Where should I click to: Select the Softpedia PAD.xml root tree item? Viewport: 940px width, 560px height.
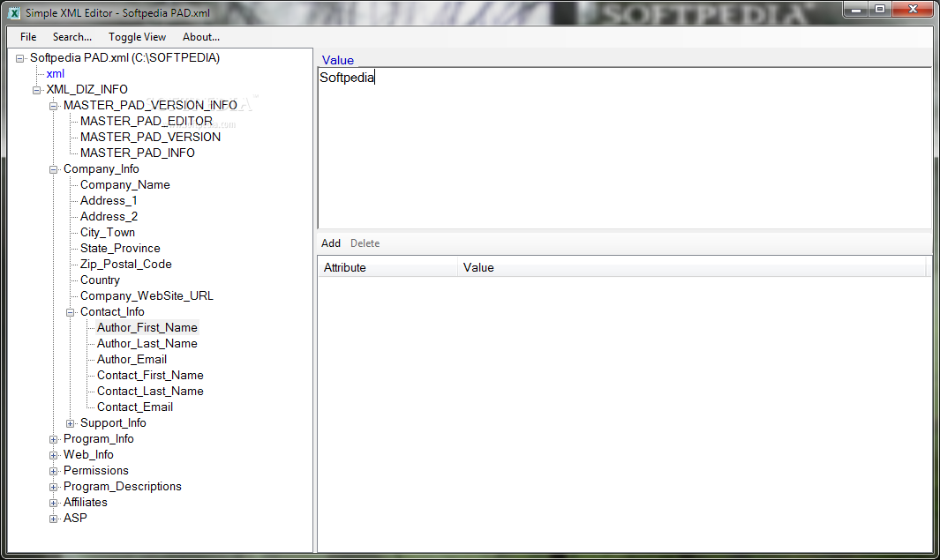124,57
